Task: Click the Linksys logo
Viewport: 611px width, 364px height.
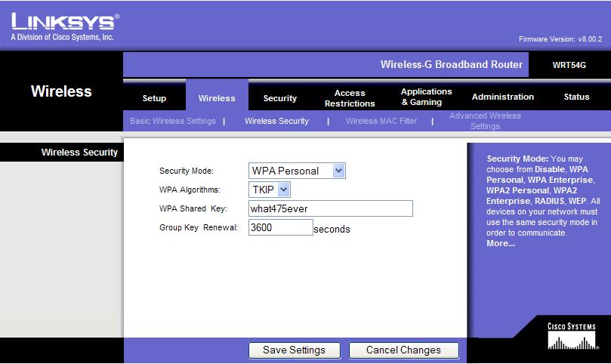Action: click(65, 26)
